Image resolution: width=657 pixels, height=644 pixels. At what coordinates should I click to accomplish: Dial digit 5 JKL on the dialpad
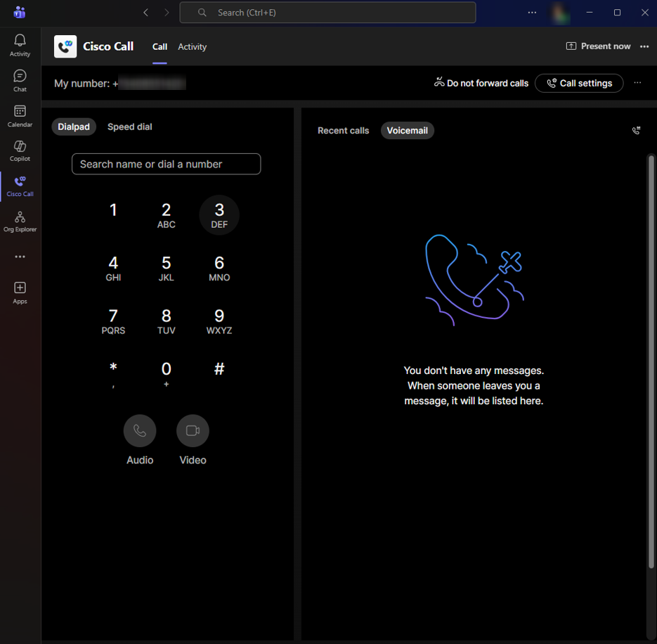[167, 268]
